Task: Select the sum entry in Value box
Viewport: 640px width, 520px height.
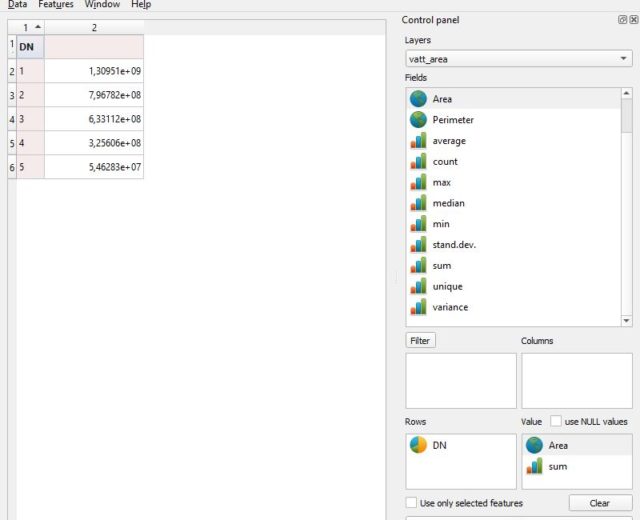Action: 557,465
